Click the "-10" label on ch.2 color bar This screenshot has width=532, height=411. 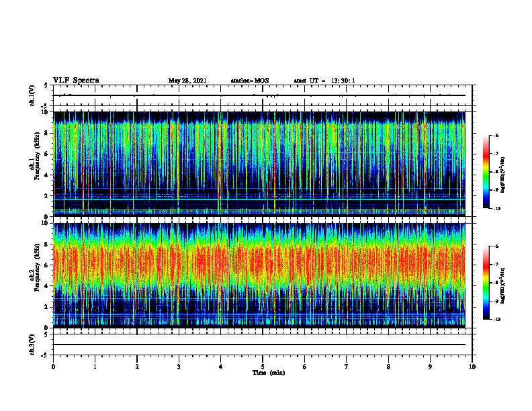[497, 320]
